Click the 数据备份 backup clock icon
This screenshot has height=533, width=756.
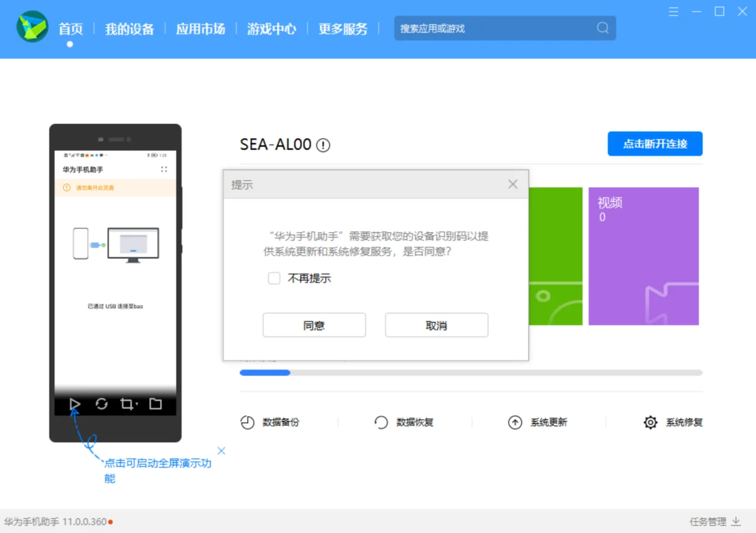point(248,422)
